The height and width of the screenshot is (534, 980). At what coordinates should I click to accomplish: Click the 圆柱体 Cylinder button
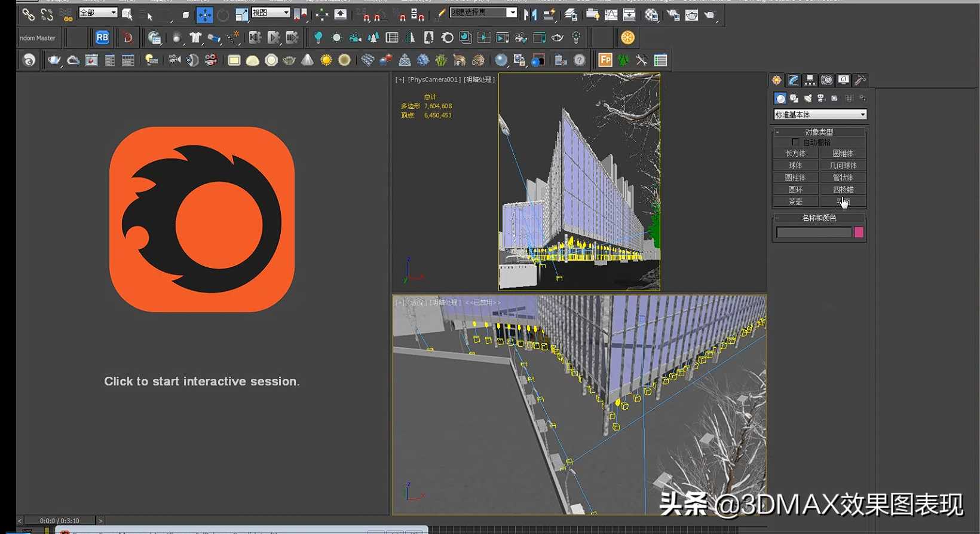click(x=795, y=178)
